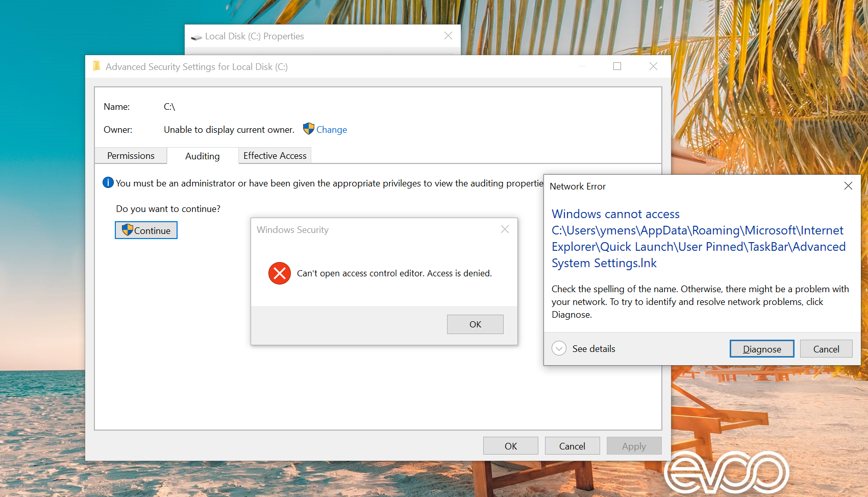Dismiss the access denied error with OK
The width and height of the screenshot is (868, 497).
(475, 324)
